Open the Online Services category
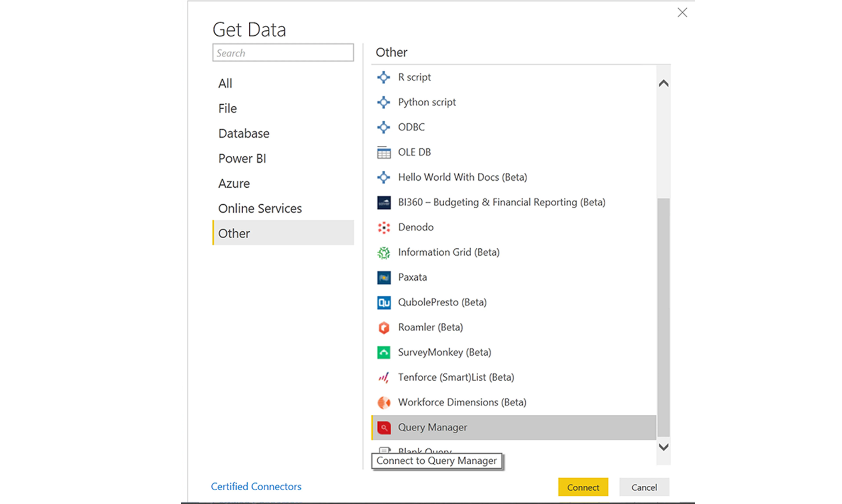842x504 pixels. [x=283, y=208]
